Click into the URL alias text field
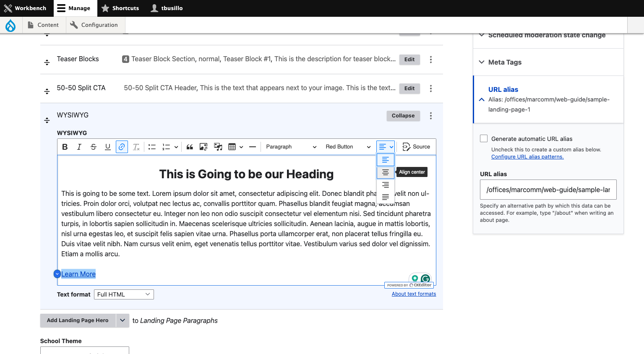The image size is (644, 354). [548, 190]
